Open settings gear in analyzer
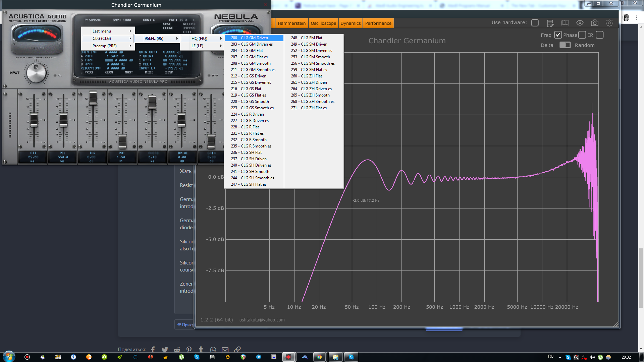 609,23
